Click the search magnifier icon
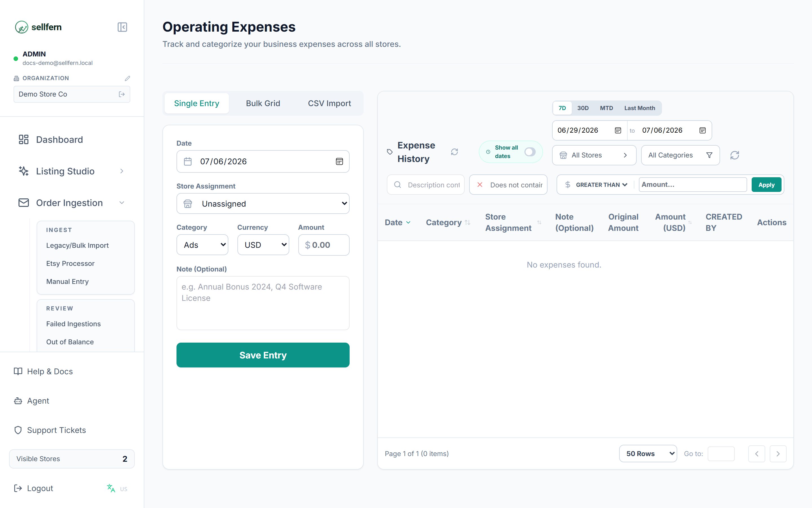Viewport: 812px width, 508px height. click(397, 185)
